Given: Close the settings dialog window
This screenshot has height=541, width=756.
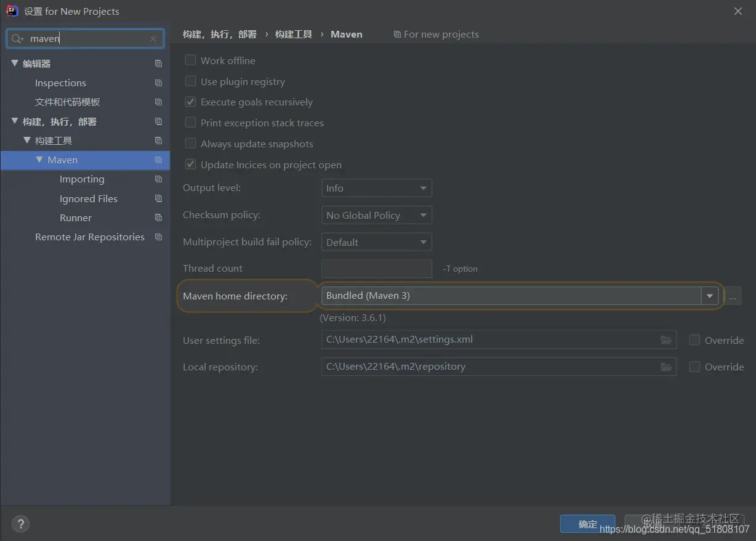Looking at the screenshot, I should pos(738,11).
